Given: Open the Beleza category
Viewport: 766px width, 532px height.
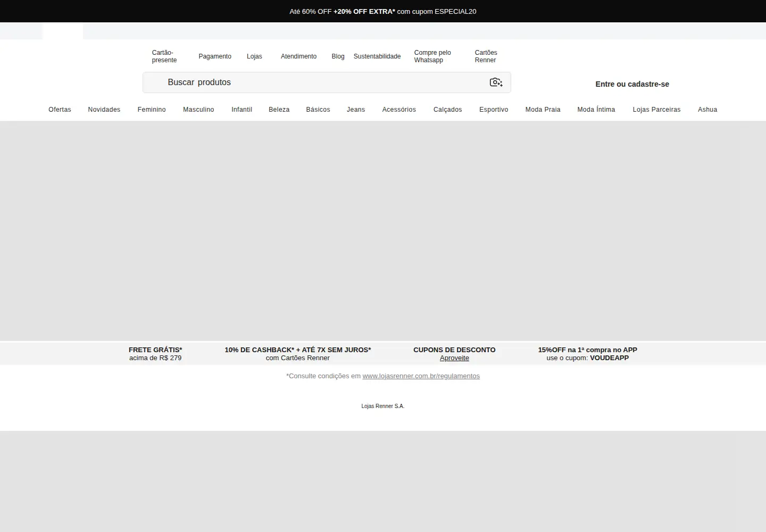Looking at the screenshot, I should [279, 110].
